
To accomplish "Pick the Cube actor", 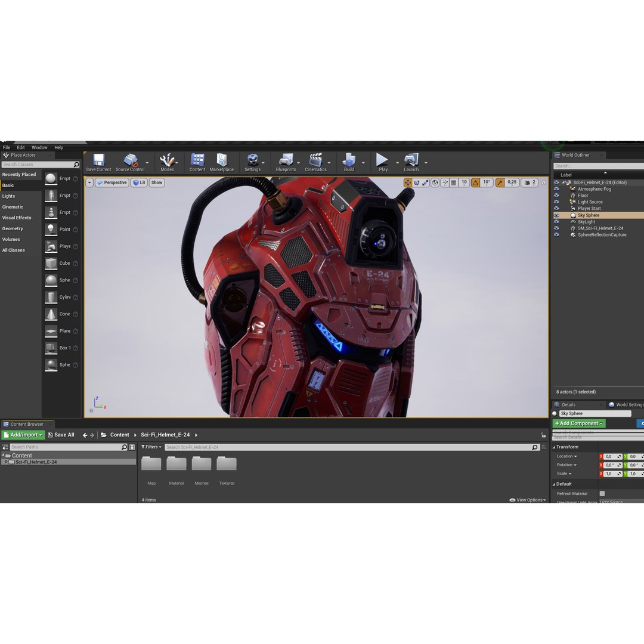I will point(51,264).
